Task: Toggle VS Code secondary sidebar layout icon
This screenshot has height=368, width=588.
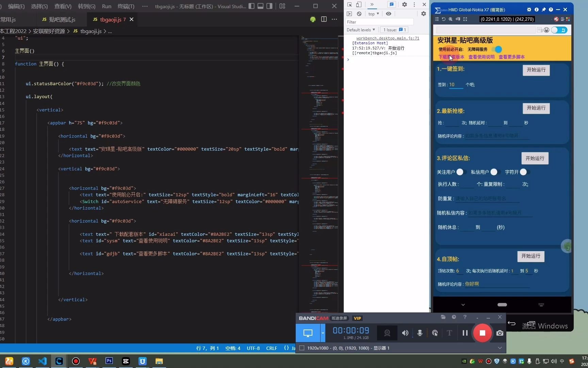Action: [x=269, y=6]
